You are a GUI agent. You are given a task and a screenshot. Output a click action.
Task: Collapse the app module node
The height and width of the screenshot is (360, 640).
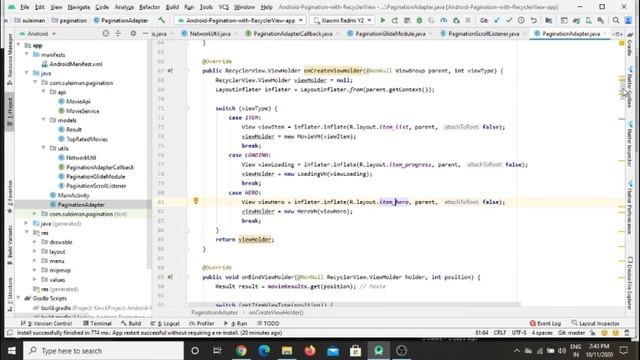coord(18,45)
